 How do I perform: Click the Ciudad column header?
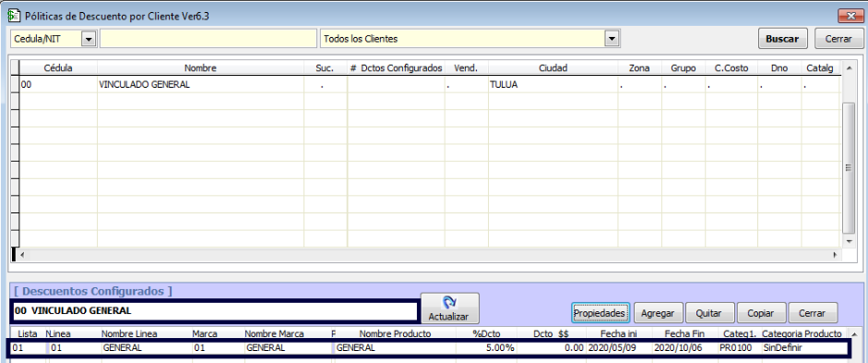pyautogui.click(x=553, y=67)
